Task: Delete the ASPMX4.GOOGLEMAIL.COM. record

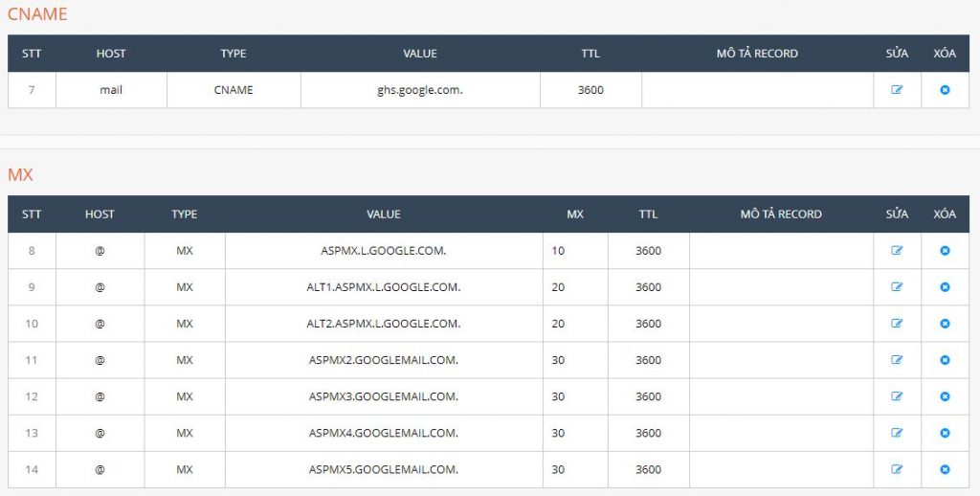Action: 945,433
